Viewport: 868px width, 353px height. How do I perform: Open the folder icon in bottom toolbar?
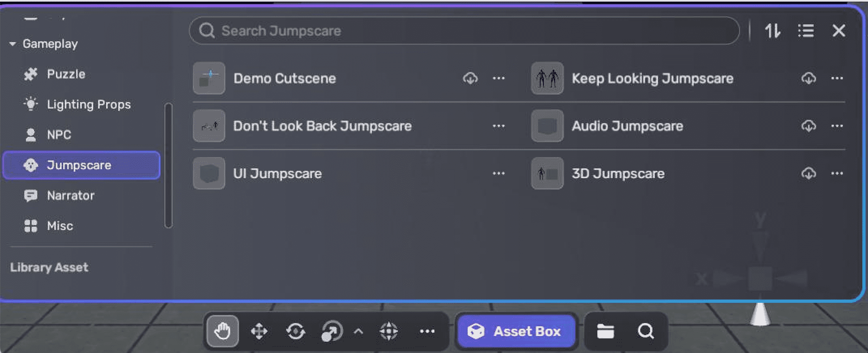605,332
